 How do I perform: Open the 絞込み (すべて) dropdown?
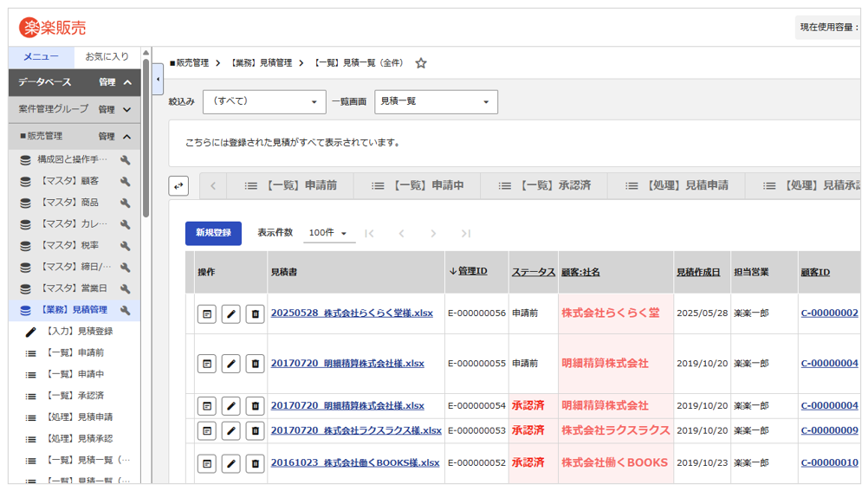263,101
